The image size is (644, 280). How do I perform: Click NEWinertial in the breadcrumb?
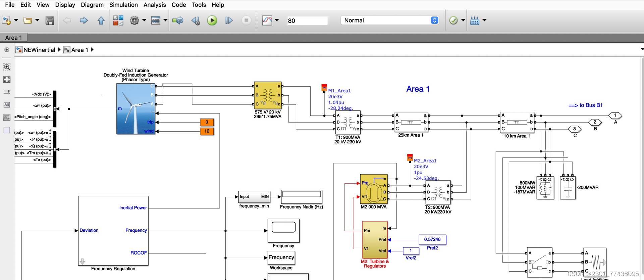tap(39, 50)
